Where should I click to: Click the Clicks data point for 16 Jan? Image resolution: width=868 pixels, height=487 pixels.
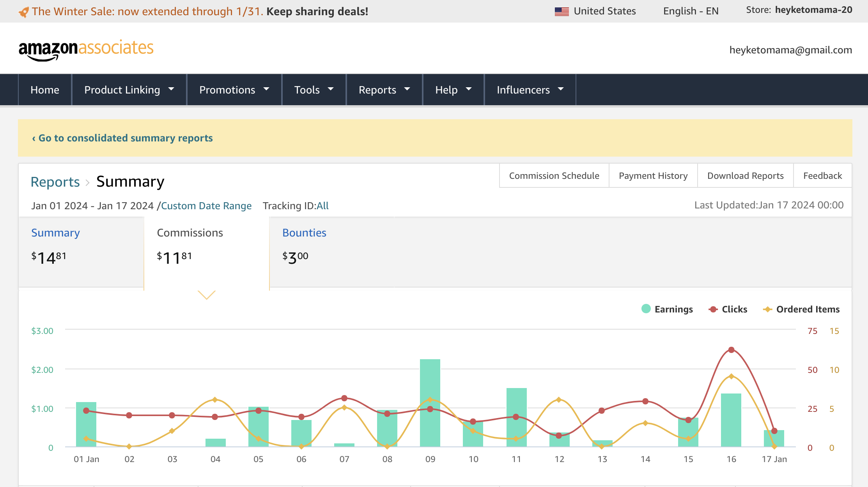[731, 350]
